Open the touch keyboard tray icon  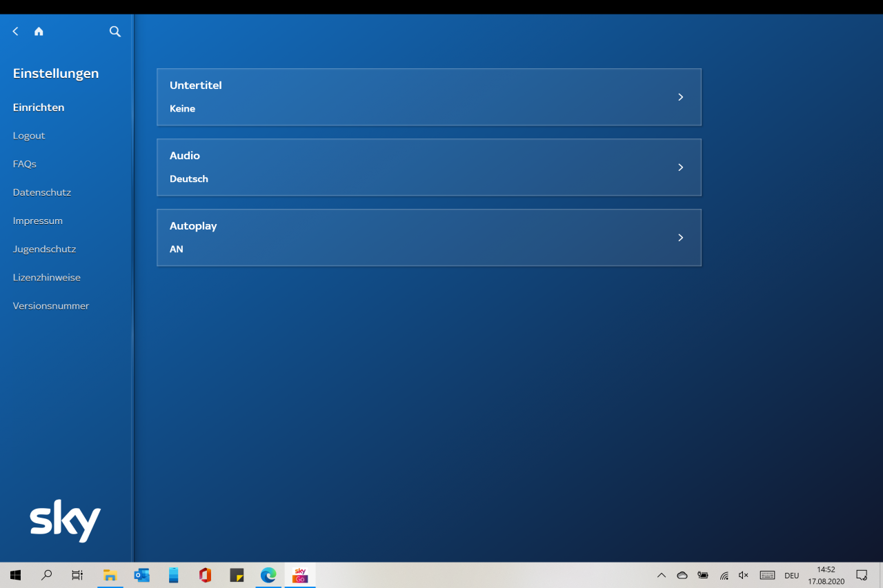point(767,576)
